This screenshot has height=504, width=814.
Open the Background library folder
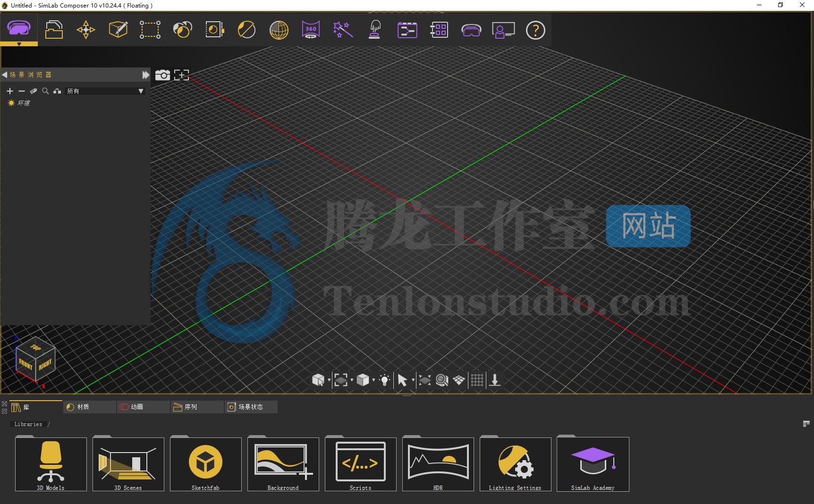click(x=283, y=464)
